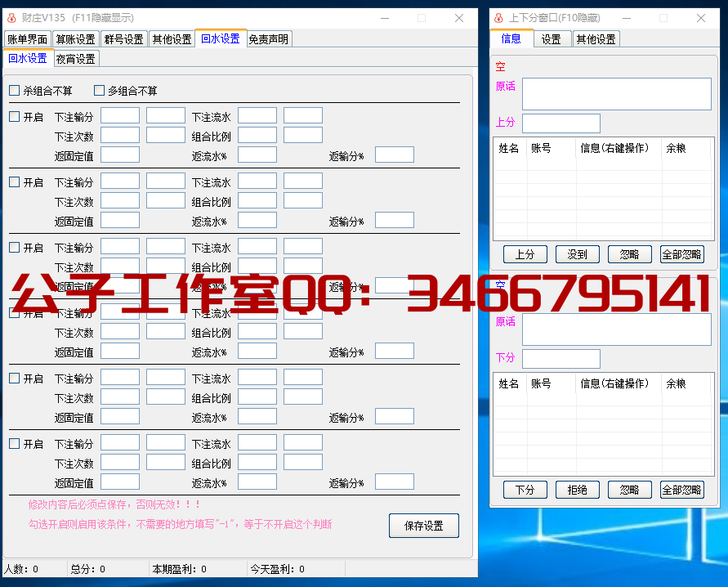
Task: Focus fifth group's first 下注次数 field
Action: 120,397
